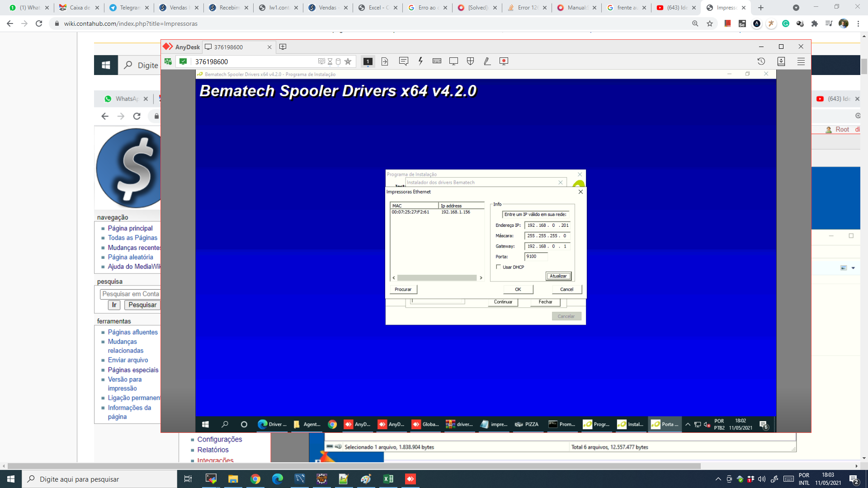Open AnyDesk hamburger main menu
Screen dimensions: 868x488
tap(801, 61)
